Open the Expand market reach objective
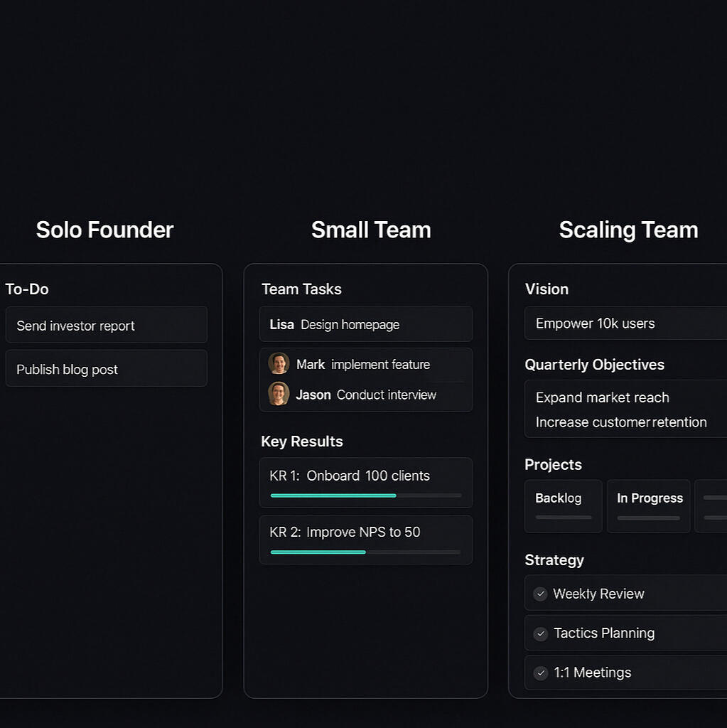727x728 pixels. coord(603,397)
